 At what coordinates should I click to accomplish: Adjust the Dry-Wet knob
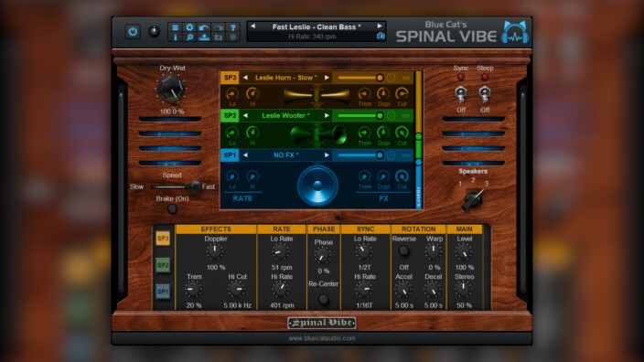point(171,89)
